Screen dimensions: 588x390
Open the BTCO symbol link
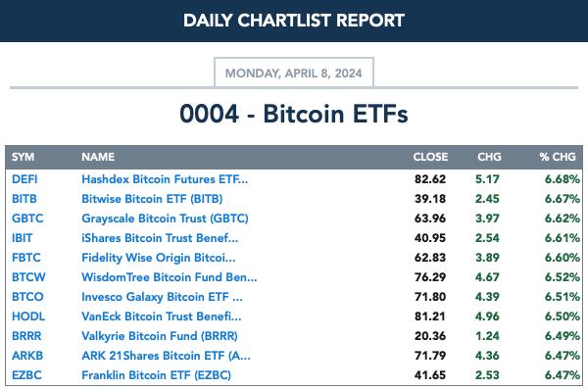point(27,297)
